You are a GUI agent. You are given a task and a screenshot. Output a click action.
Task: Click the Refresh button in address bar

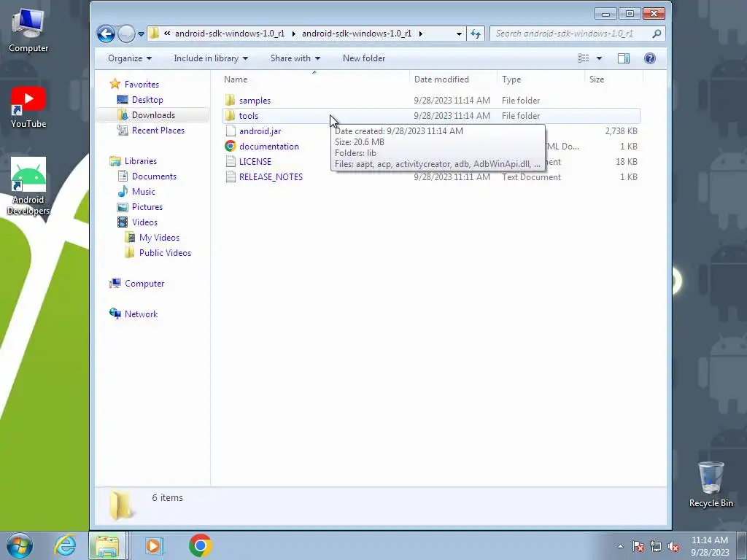pos(476,34)
